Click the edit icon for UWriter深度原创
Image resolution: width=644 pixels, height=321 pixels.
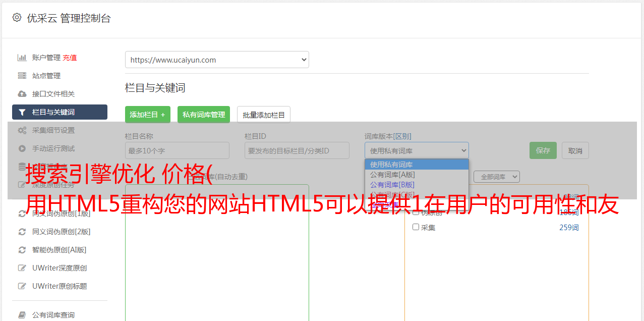[x=22, y=268]
